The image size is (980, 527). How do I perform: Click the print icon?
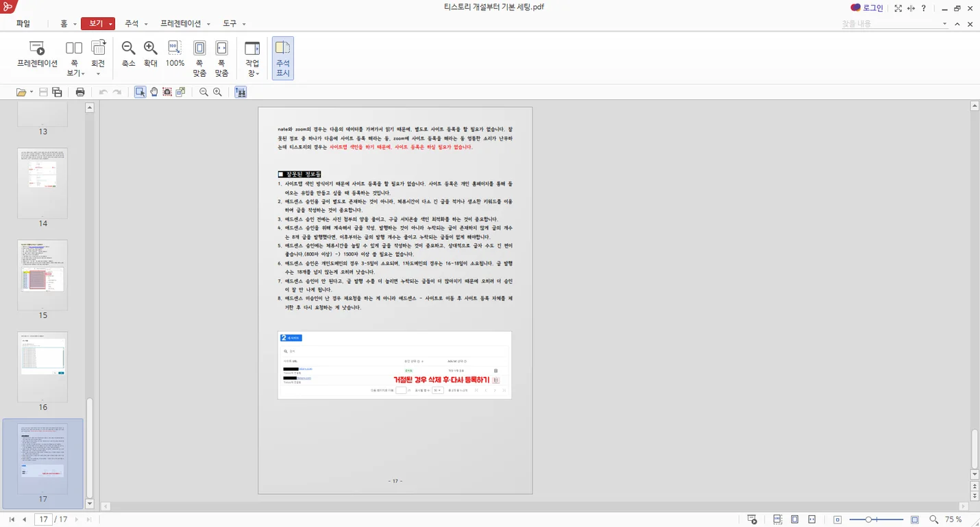(x=80, y=92)
